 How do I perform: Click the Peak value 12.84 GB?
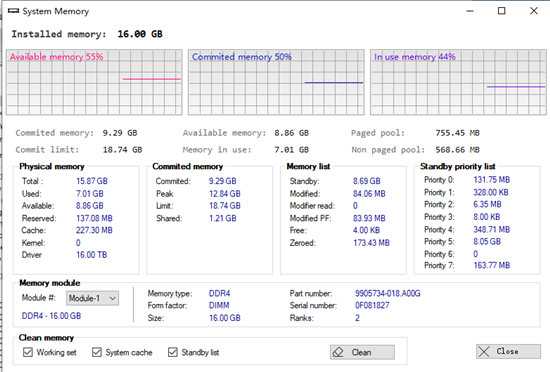click(225, 194)
